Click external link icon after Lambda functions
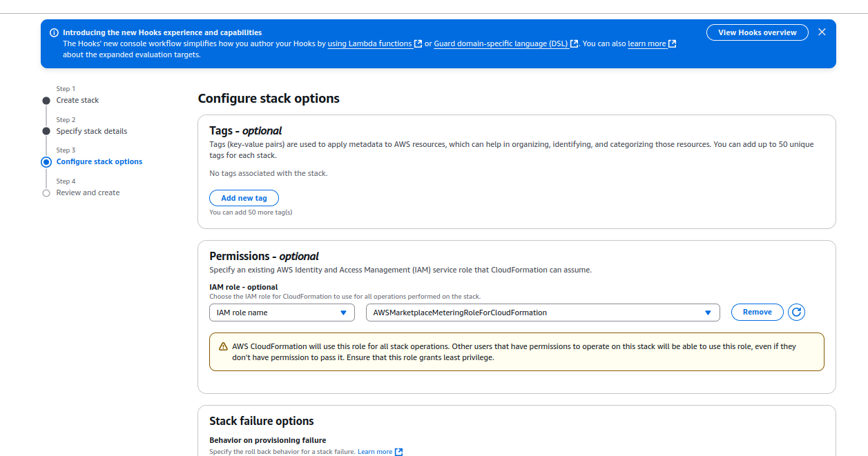The image size is (868, 456). [x=418, y=43]
